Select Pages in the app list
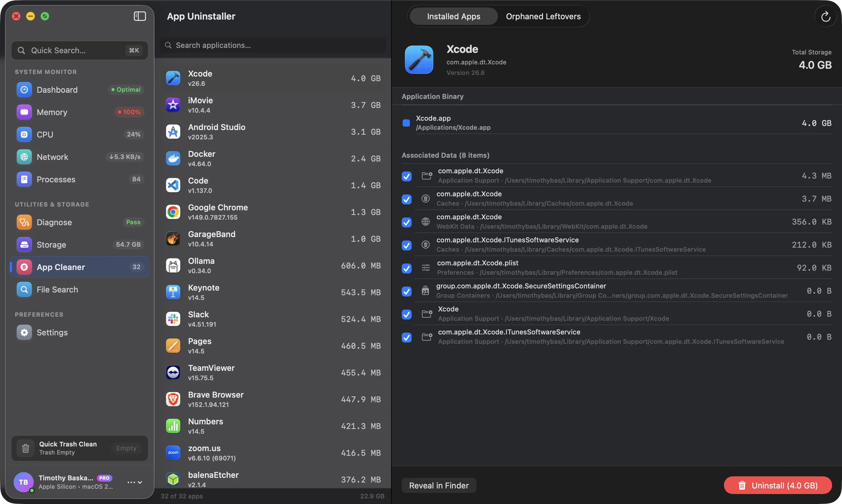Screen dimensions: 842x504 point(273,346)
